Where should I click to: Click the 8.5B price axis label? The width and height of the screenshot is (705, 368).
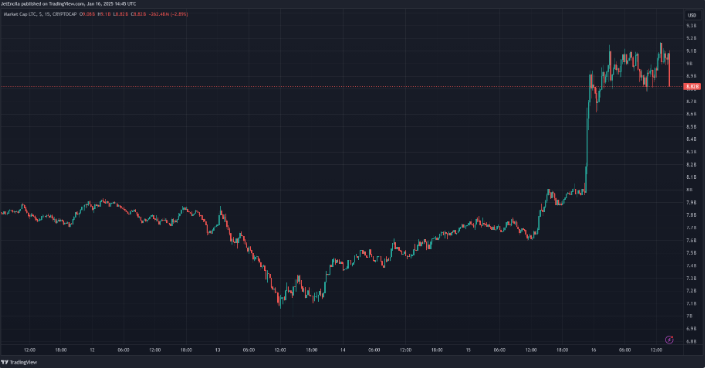tap(692, 127)
